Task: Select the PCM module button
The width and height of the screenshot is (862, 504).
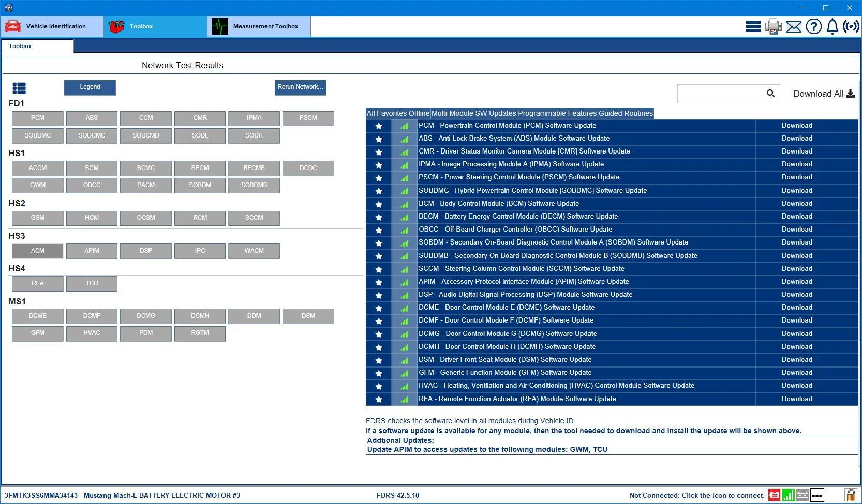Action: (x=38, y=118)
